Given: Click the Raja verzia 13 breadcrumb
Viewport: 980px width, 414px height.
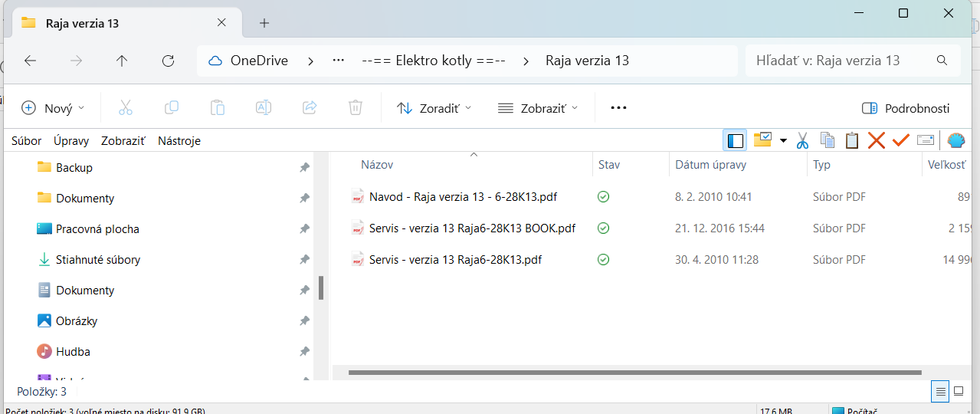Looking at the screenshot, I should (588, 61).
